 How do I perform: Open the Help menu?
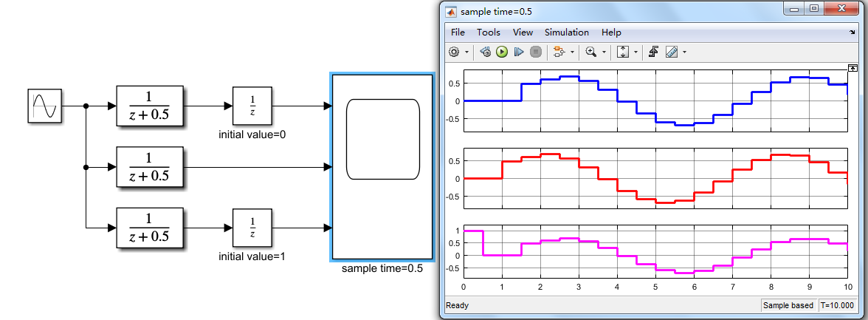(611, 33)
